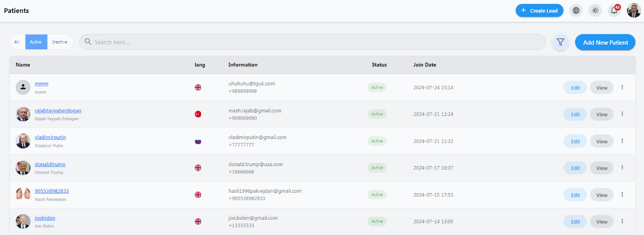Click email uhuhuhu@tguk.com
The width and height of the screenshot is (644, 235).
(252, 83)
